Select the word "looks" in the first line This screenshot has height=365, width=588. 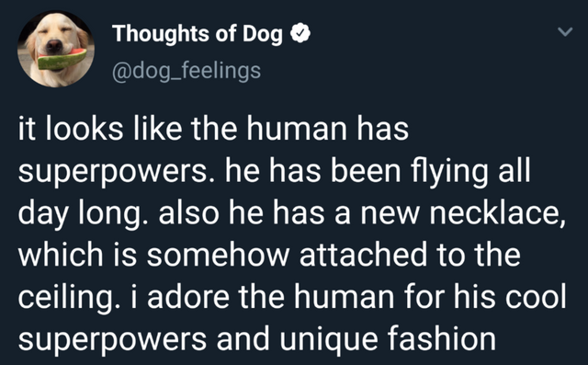[x=84, y=129]
